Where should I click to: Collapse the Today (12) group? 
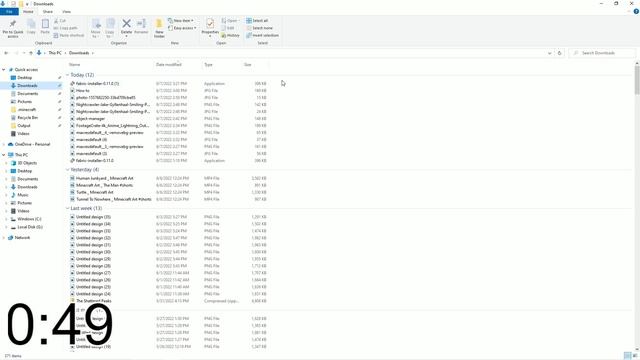[67, 75]
